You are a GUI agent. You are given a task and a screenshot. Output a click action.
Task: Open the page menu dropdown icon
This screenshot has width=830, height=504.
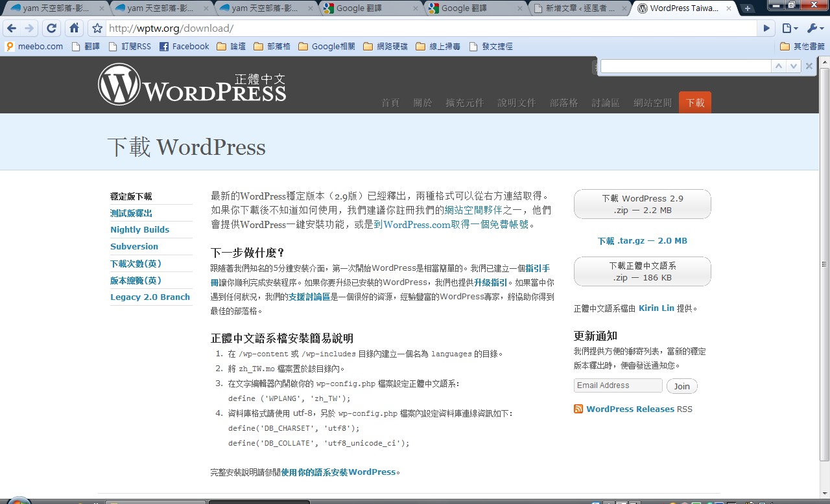tap(790, 29)
